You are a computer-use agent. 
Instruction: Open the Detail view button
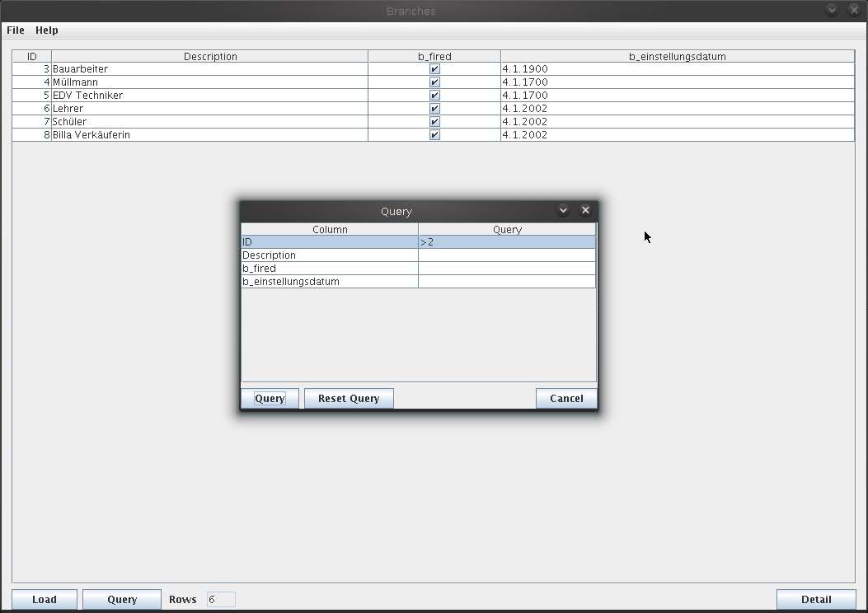coord(816,599)
